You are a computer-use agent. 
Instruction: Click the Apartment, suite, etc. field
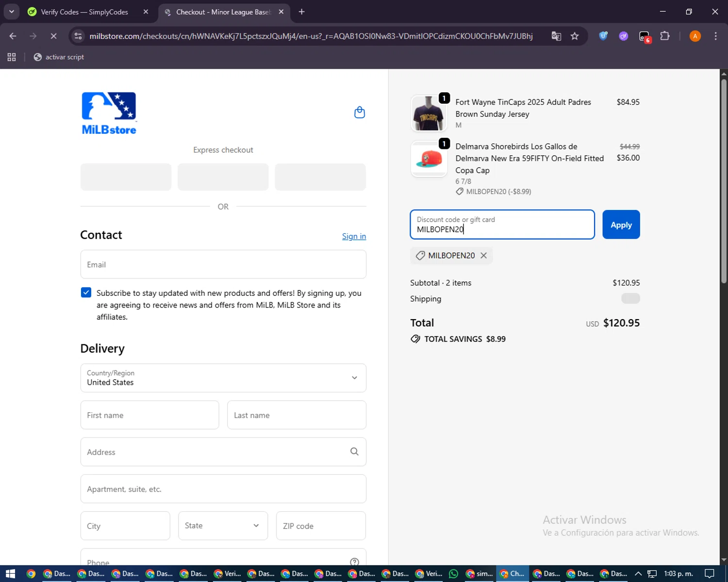tap(223, 489)
